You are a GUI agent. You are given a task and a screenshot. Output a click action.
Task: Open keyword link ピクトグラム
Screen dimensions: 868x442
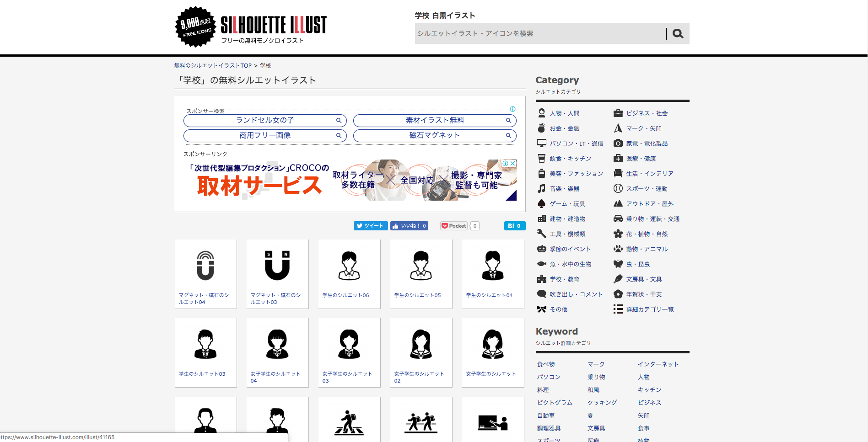tap(555, 403)
